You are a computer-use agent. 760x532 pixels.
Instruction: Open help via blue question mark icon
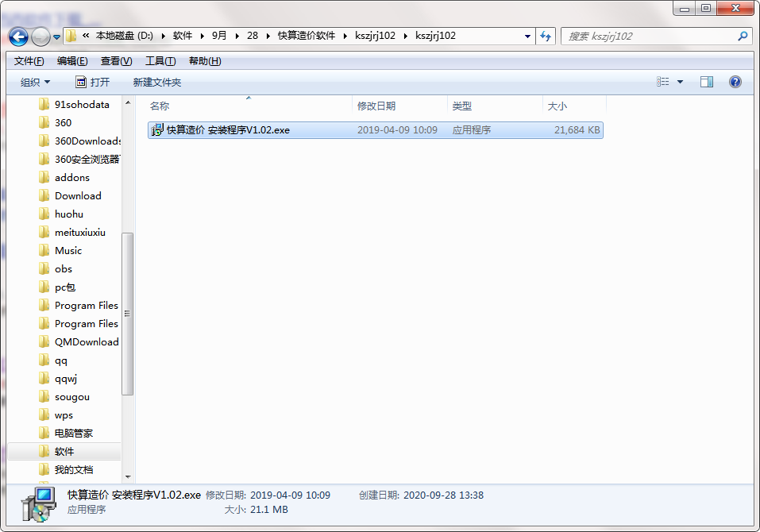(x=735, y=82)
